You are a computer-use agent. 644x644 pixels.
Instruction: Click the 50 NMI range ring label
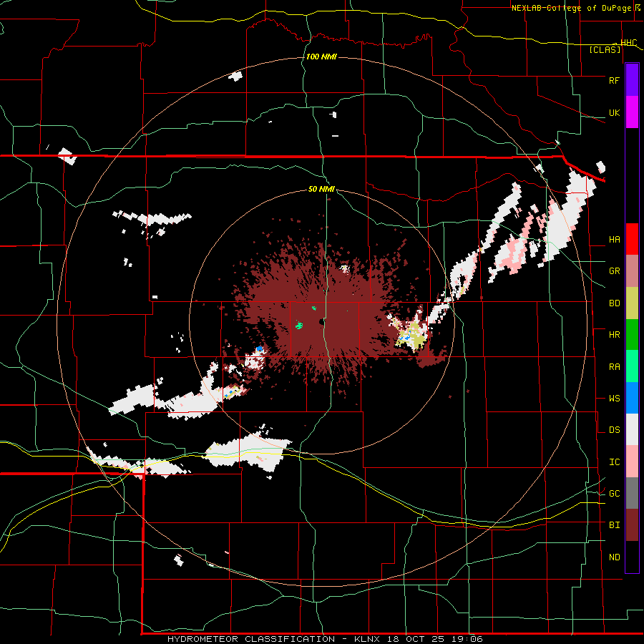coord(321,189)
